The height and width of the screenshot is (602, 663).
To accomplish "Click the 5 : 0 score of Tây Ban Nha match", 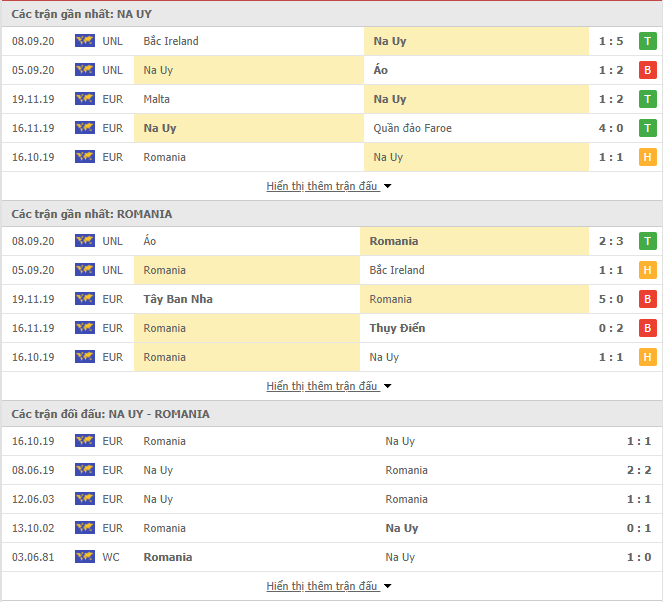I will (x=611, y=299).
